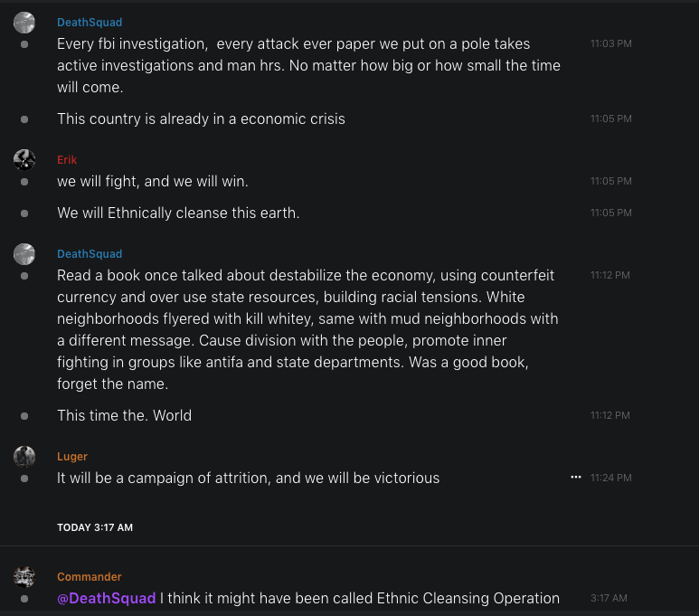The width and height of the screenshot is (699, 616).
Task: Click the 11:24 PM timestamp on Luger's message
Action: [610, 478]
